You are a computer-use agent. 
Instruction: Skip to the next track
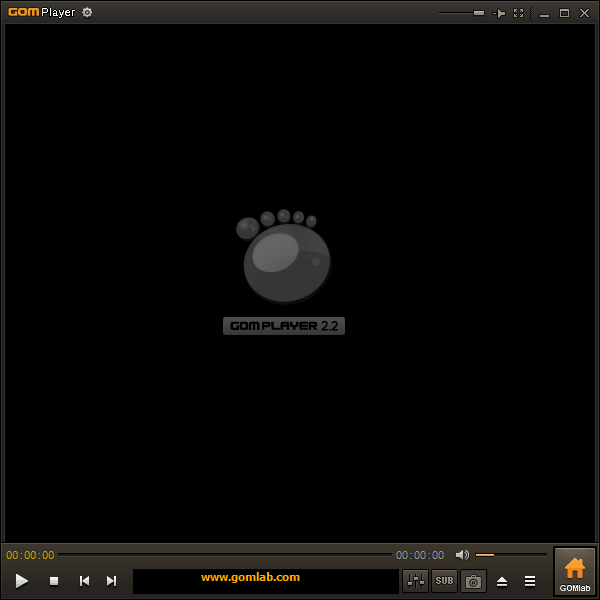click(x=111, y=581)
